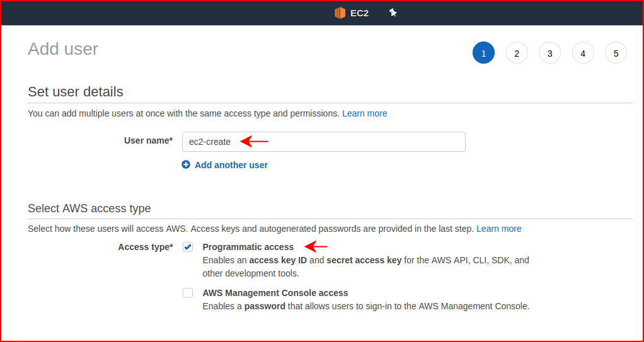
Task: Click the AWS Management Console access label
Action: tap(275, 293)
